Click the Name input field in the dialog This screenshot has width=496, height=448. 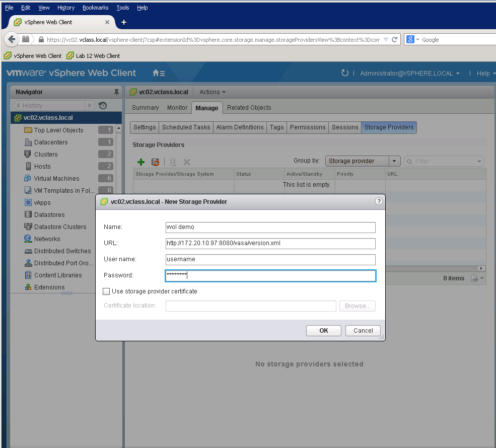click(270, 227)
